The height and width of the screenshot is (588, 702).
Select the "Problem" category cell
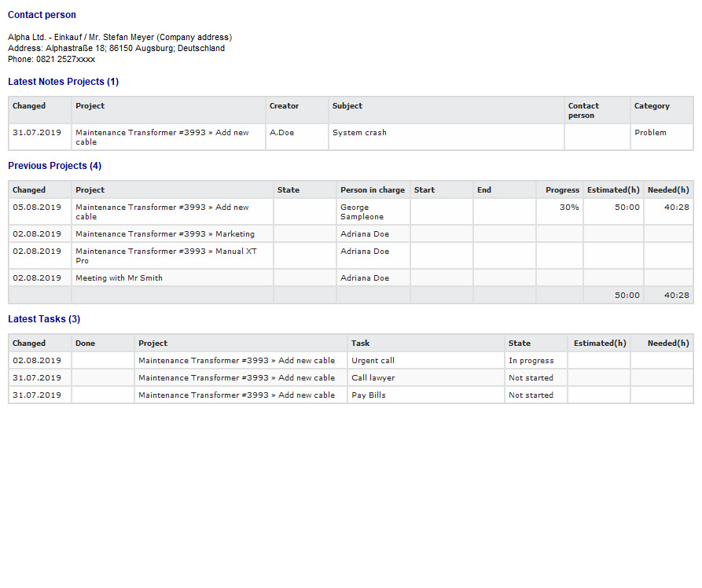click(x=650, y=133)
